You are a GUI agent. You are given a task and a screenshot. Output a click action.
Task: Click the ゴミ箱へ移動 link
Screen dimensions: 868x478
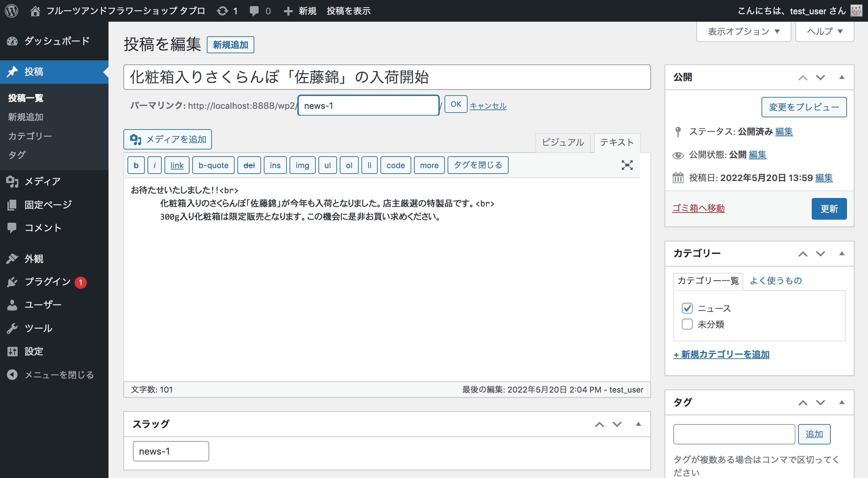click(698, 208)
